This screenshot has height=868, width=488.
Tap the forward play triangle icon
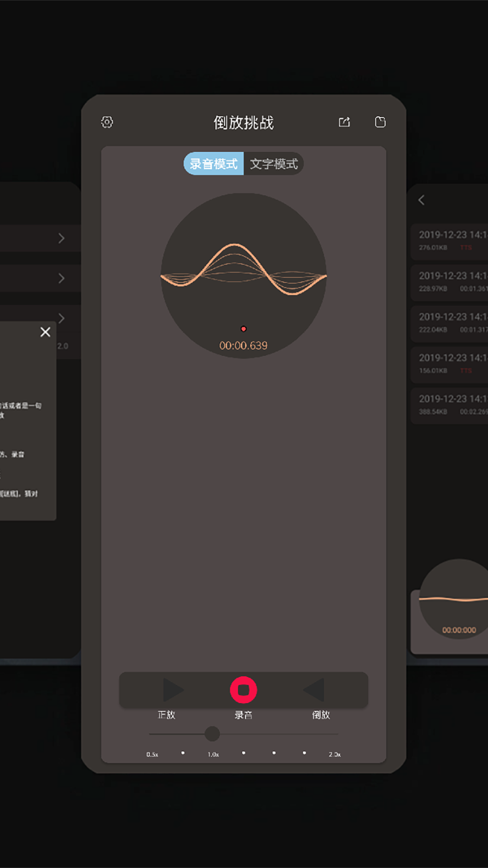click(172, 690)
